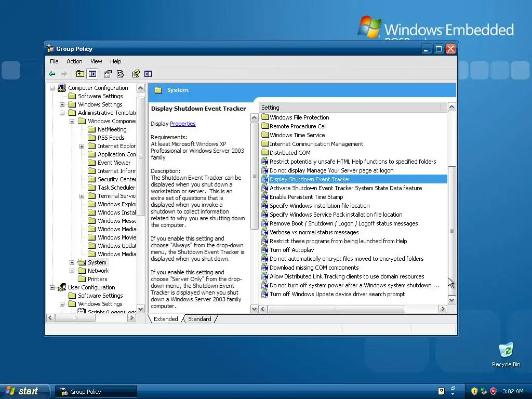
Task: Open the Help menu
Action: coord(115,61)
